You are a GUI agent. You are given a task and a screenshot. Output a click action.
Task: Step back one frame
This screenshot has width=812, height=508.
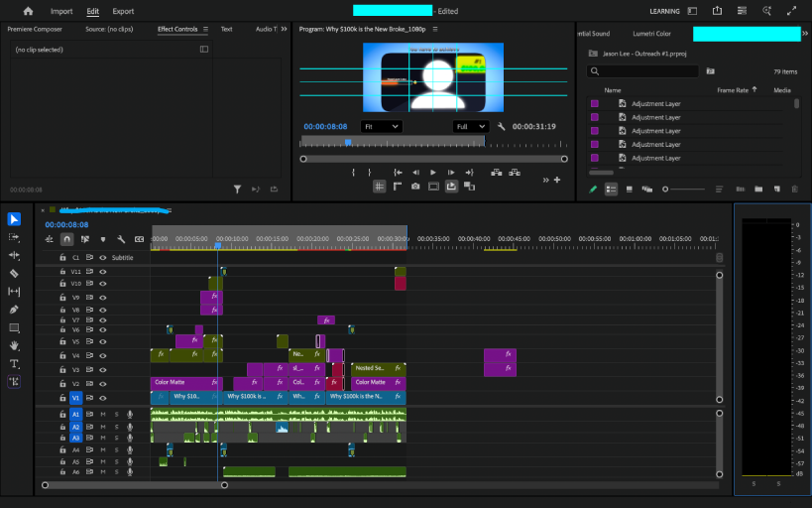(x=415, y=172)
